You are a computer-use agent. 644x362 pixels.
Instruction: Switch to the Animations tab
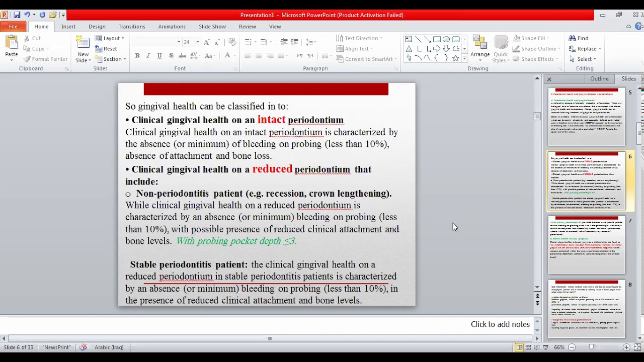[172, 27]
